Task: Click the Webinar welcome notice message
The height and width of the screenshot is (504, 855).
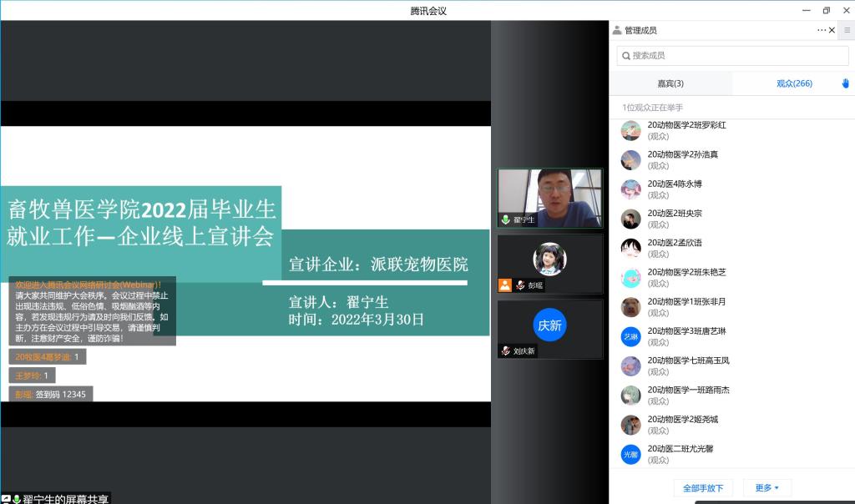Action: pos(92,311)
